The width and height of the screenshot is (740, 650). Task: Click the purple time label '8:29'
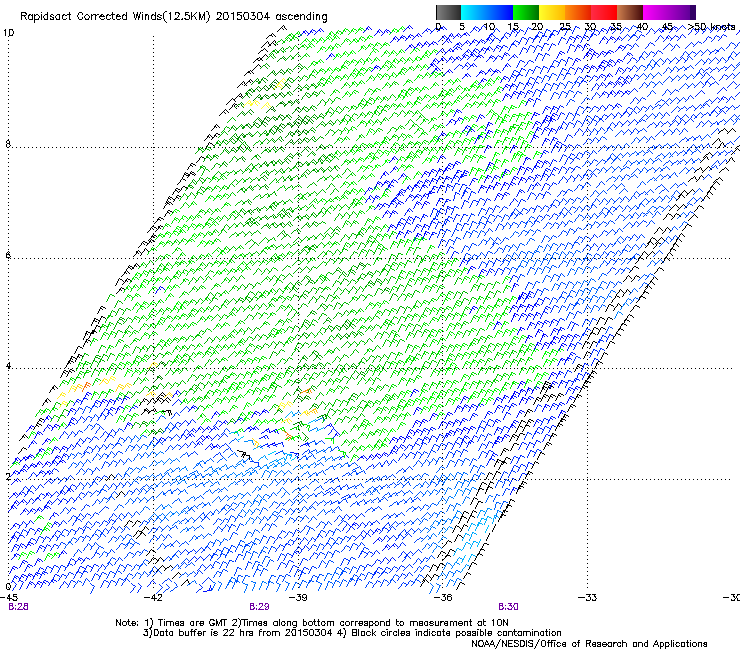click(x=259, y=607)
